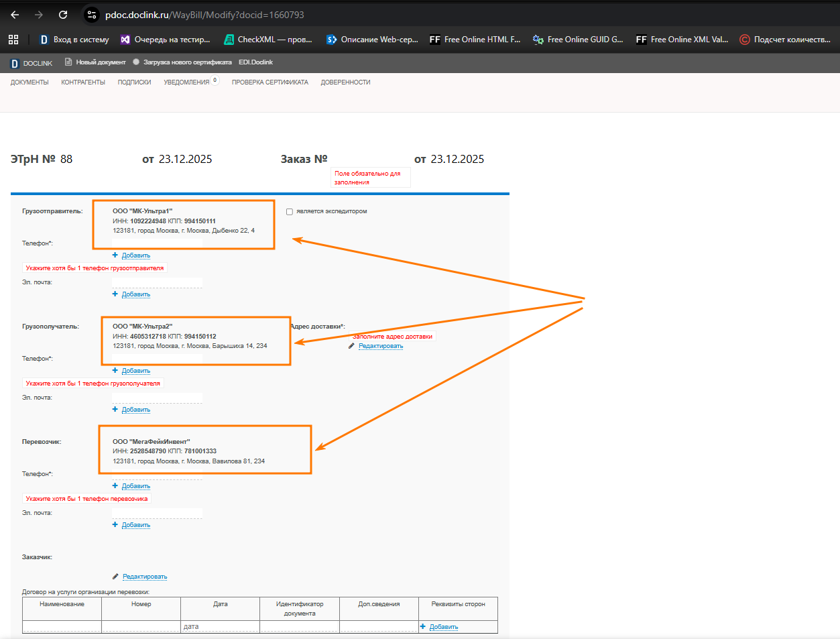Go to ДОКУМЕНТЫ menu
The image size is (840, 639).
pyautogui.click(x=29, y=82)
